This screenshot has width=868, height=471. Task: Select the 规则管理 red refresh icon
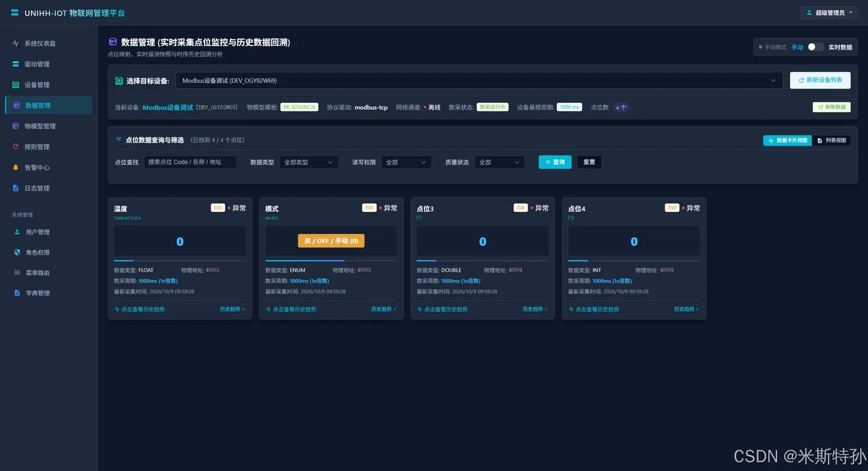(x=15, y=147)
